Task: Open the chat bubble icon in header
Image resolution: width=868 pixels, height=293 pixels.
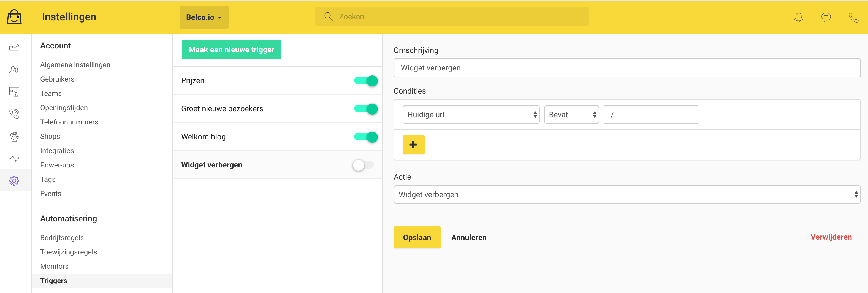Action: (x=826, y=17)
